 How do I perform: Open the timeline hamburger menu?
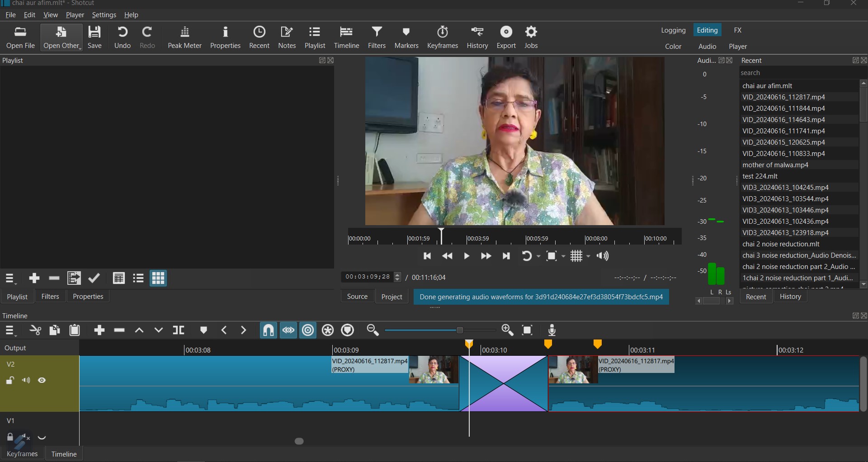click(x=10, y=330)
